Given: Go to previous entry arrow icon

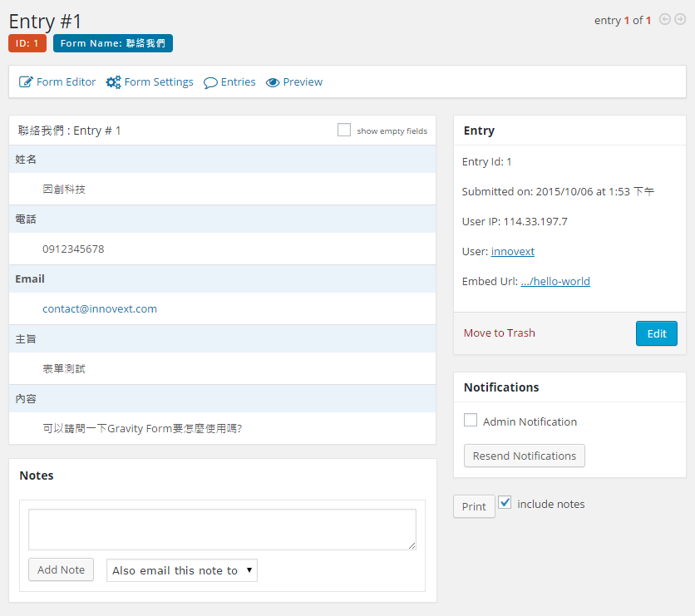Looking at the screenshot, I should 665,20.
